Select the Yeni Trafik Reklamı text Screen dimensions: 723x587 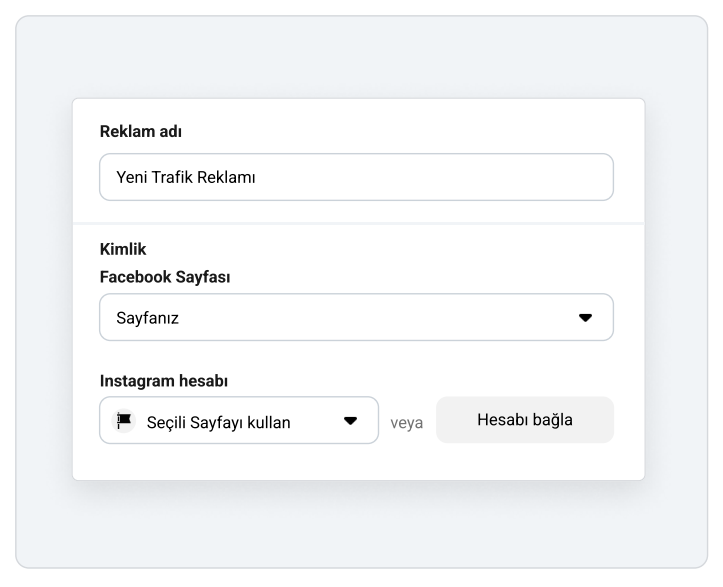tap(185, 177)
